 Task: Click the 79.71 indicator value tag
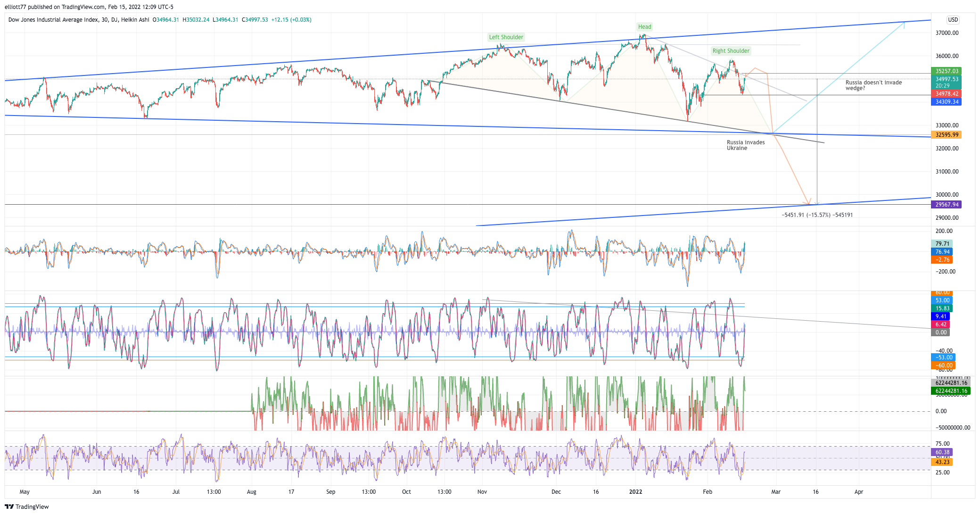(942, 244)
